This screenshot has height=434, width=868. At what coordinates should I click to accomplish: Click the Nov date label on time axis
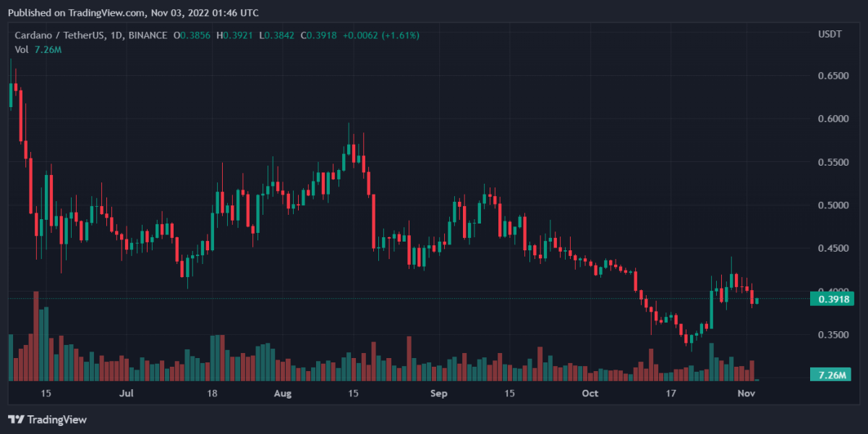(x=746, y=393)
